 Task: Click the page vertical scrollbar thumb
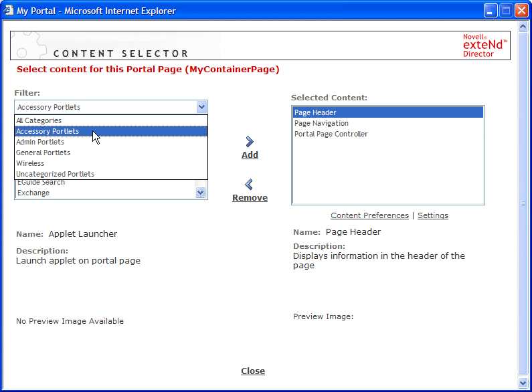(523, 203)
